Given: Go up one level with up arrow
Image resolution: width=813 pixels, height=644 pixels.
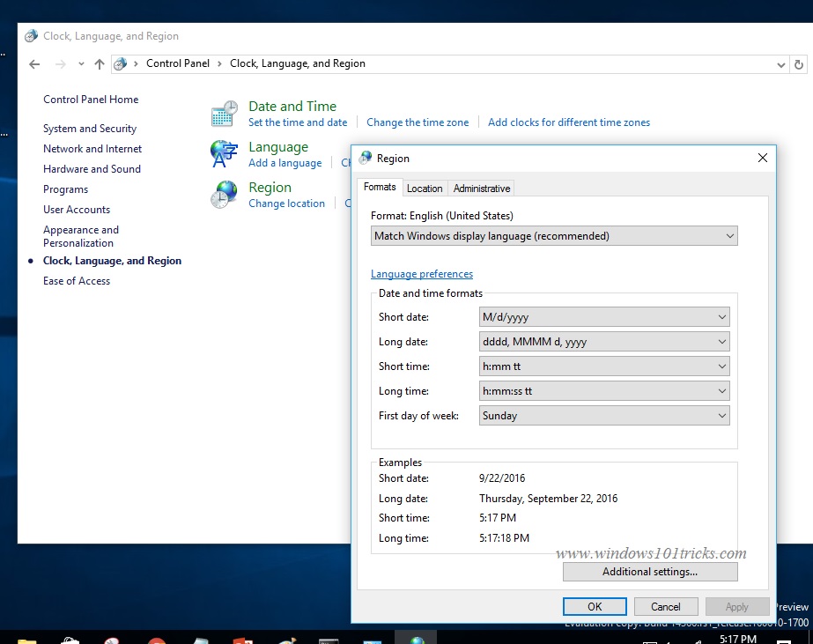Looking at the screenshot, I should [99, 64].
